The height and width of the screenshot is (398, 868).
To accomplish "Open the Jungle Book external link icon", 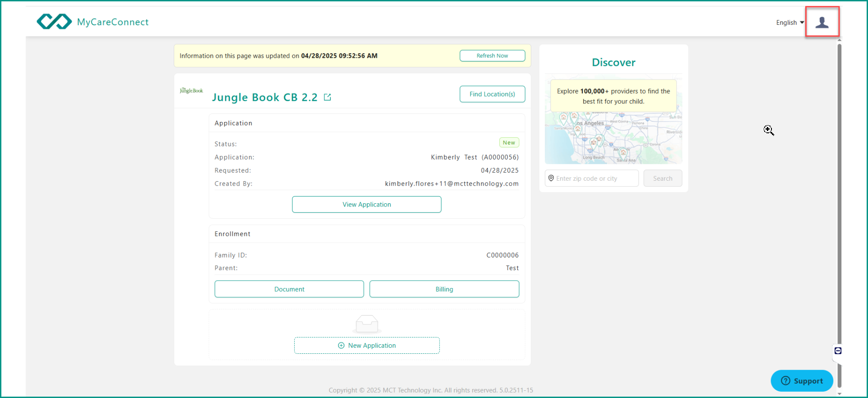I will (328, 97).
